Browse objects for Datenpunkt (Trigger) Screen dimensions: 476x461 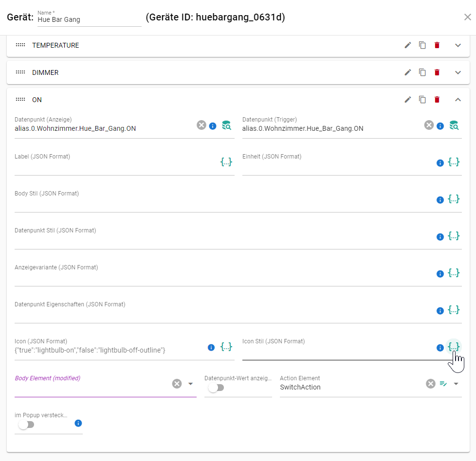454,125
